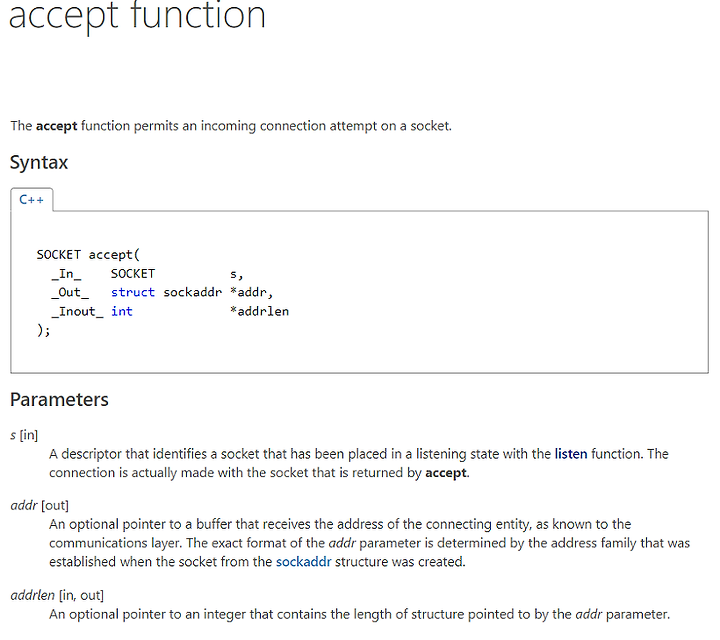Click the int keyword in code
This screenshot has height=640, width=720.
point(122,311)
